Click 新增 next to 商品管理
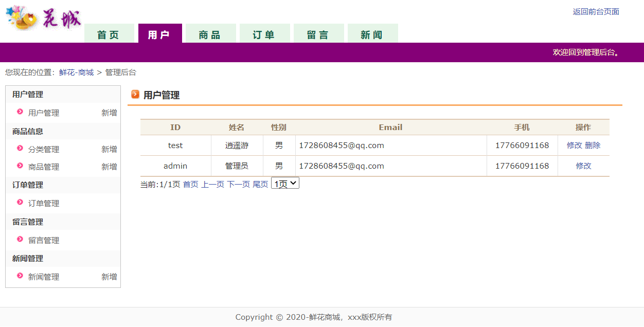644x327 pixels. pos(109,167)
